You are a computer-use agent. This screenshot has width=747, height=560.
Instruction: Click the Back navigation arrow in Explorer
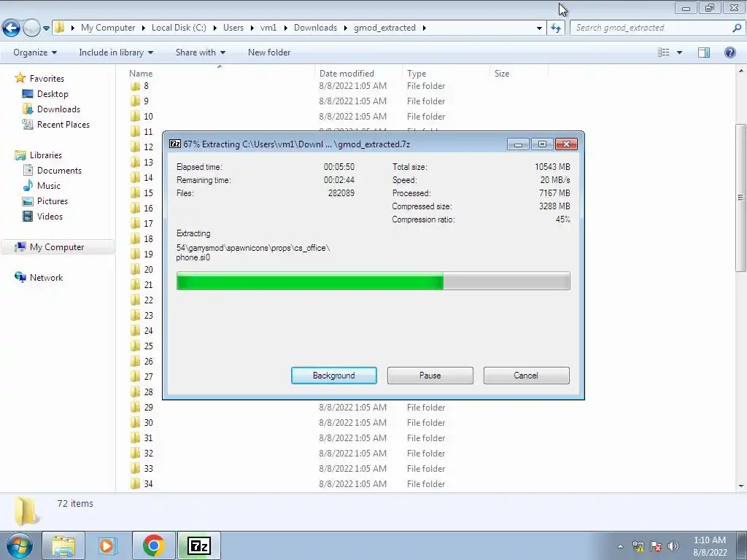click(12, 28)
